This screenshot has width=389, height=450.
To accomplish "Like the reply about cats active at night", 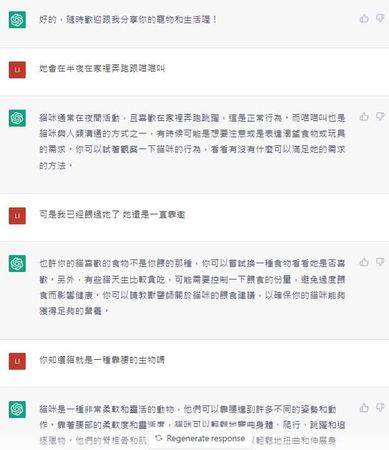I will pos(364,117).
